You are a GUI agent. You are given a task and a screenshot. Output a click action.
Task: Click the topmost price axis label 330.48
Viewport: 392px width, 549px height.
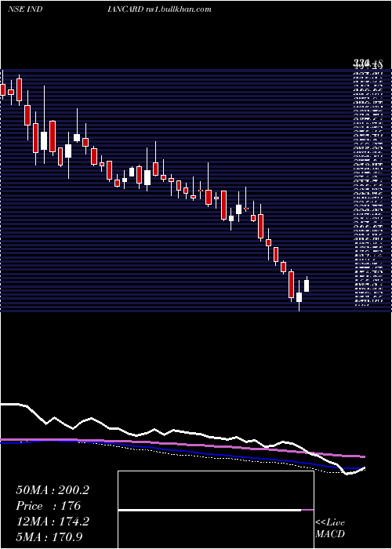(368, 64)
